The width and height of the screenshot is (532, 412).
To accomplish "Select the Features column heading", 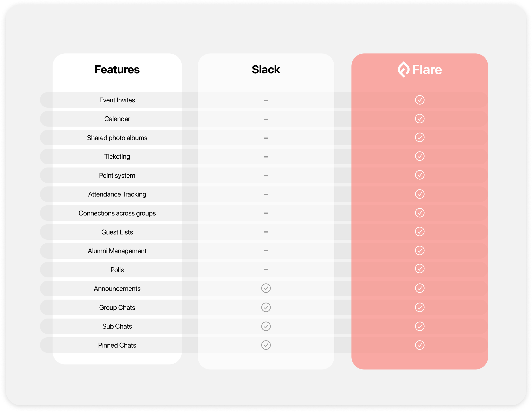I will pos(117,70).
